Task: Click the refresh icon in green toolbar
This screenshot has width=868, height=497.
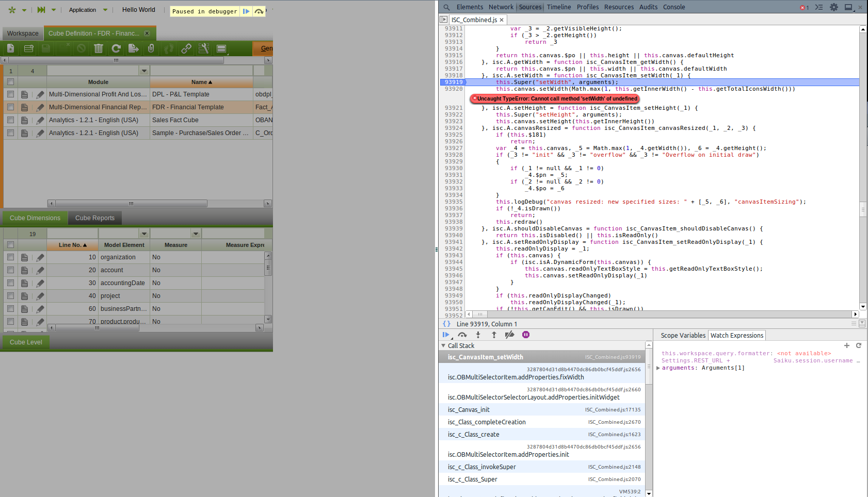Action: point(116,48)
